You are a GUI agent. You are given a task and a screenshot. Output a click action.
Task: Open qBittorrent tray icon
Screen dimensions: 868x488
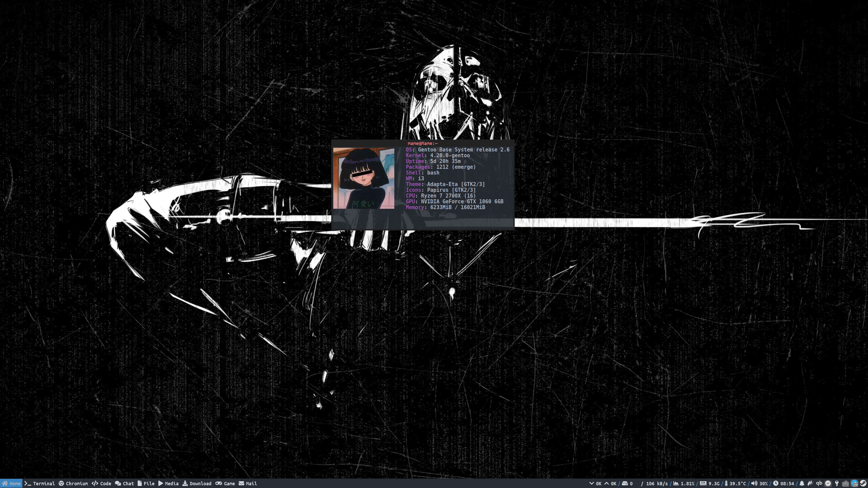click(819, 484)
